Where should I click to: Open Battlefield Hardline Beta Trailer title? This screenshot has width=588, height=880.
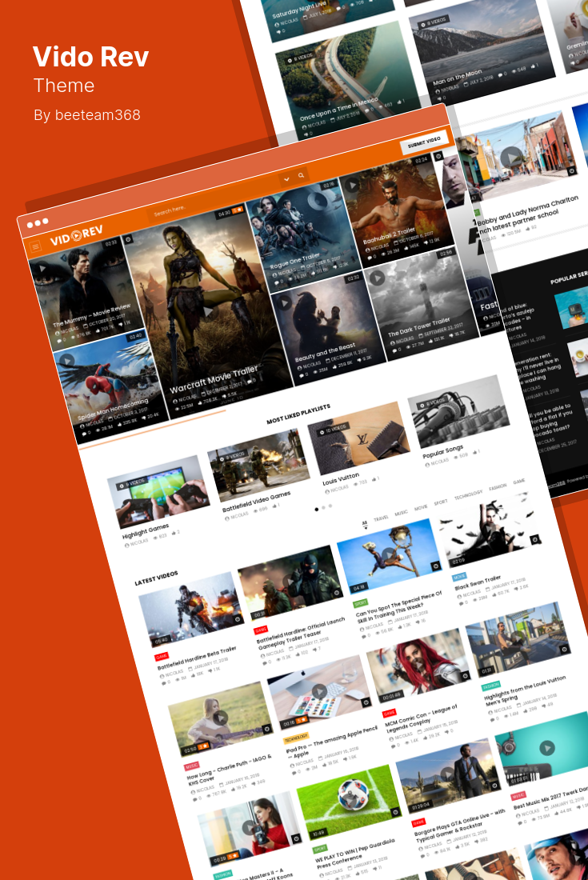click(x=197, y=658)
